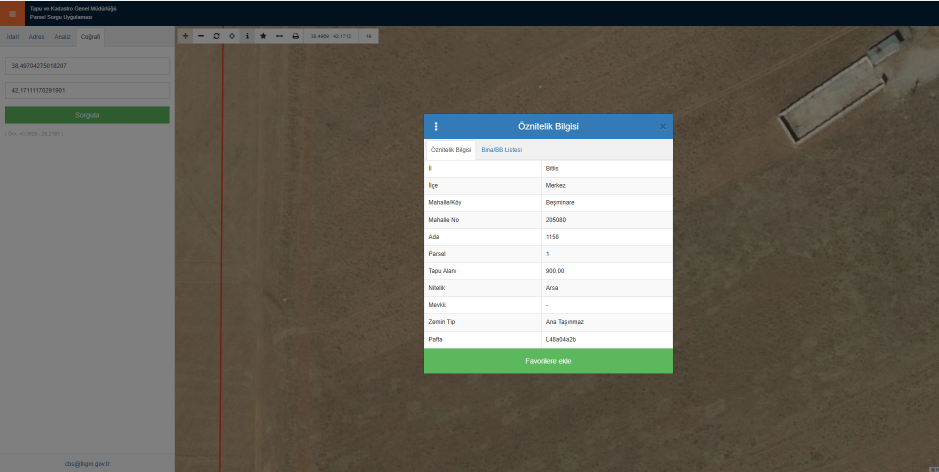Switch to the Adres tab
This screenshot has height=472, width=939.
point(37,37)
